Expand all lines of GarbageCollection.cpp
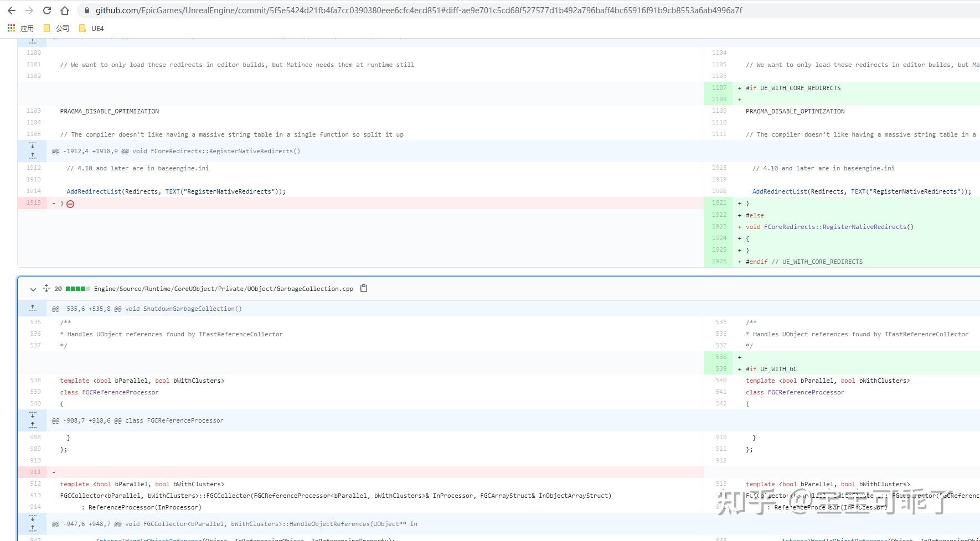This screenshot has height=541, width=980. [47, 288]
